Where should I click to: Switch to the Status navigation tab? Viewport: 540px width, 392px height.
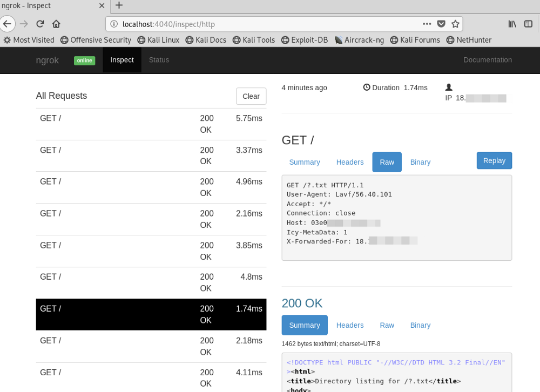pos(159,60)
